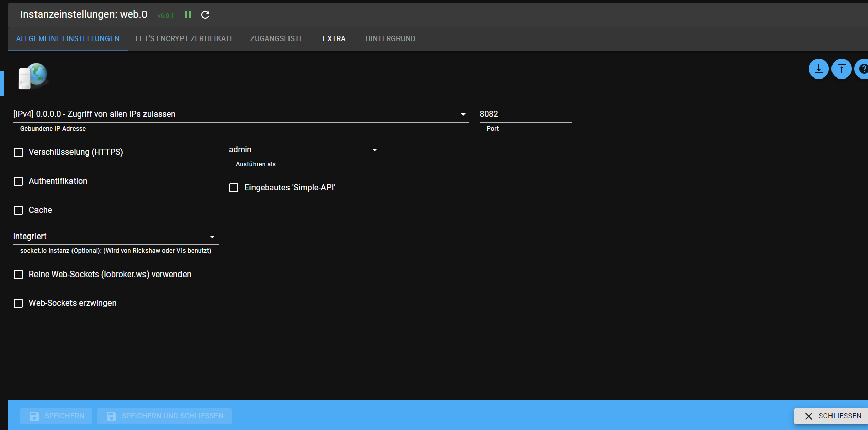Screen dimensions: 868x430
Task: Click the v6.0.1 version label
Action: click(x=166, y=16)
